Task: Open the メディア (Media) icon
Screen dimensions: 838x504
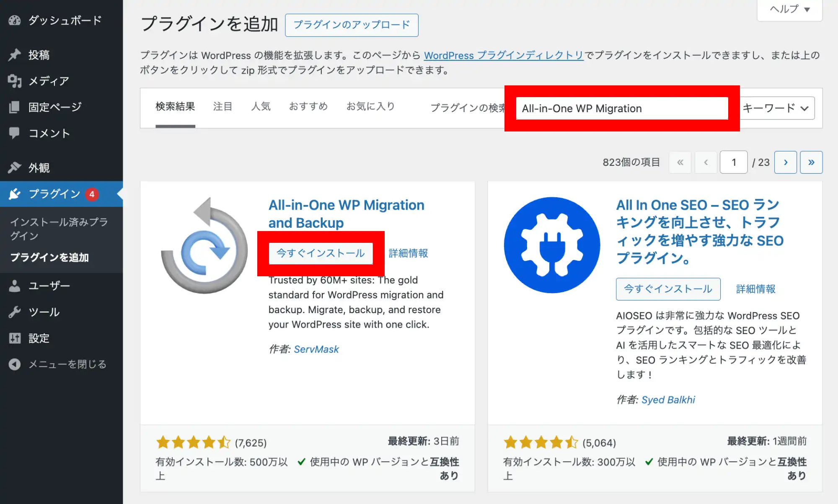Action: 15,81
